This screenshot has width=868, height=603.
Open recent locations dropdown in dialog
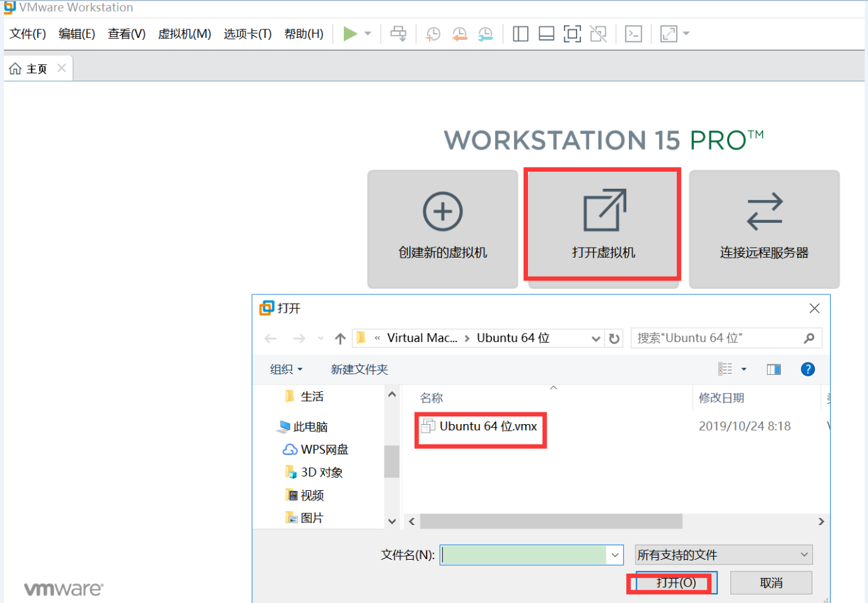320,338
